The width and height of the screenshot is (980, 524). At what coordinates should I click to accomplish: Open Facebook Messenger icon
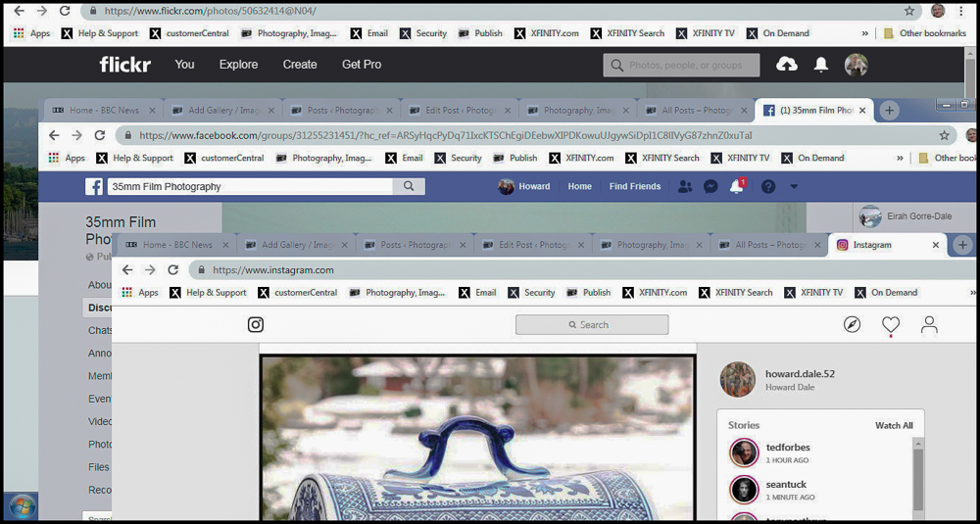pyautogui.click(x=710, y=186)
